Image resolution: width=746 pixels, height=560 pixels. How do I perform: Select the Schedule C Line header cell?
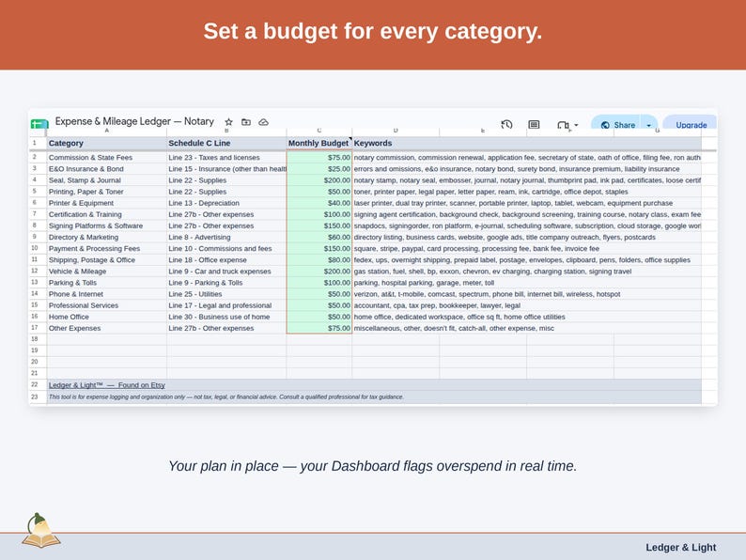click(x=226, y=143)
